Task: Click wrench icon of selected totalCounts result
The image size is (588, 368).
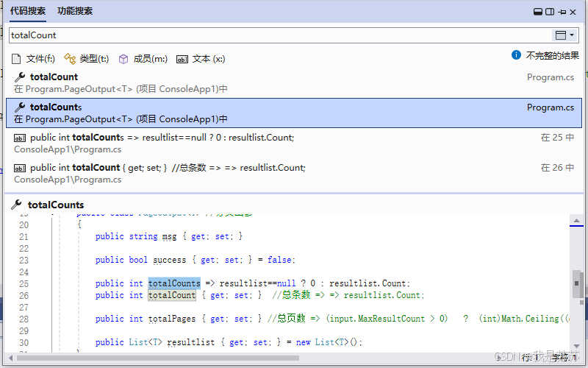Action: coord(20,107)
